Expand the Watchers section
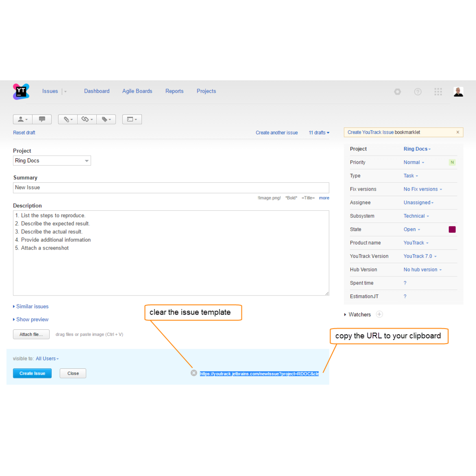Image resolution: width=476 pixels, height=476 pixels. 359,314
